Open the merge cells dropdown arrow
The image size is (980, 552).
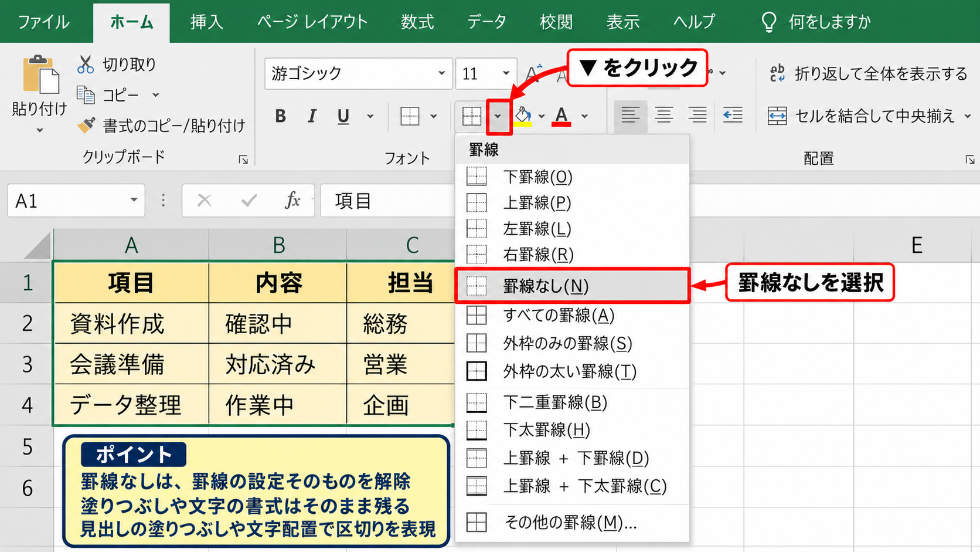968,116
